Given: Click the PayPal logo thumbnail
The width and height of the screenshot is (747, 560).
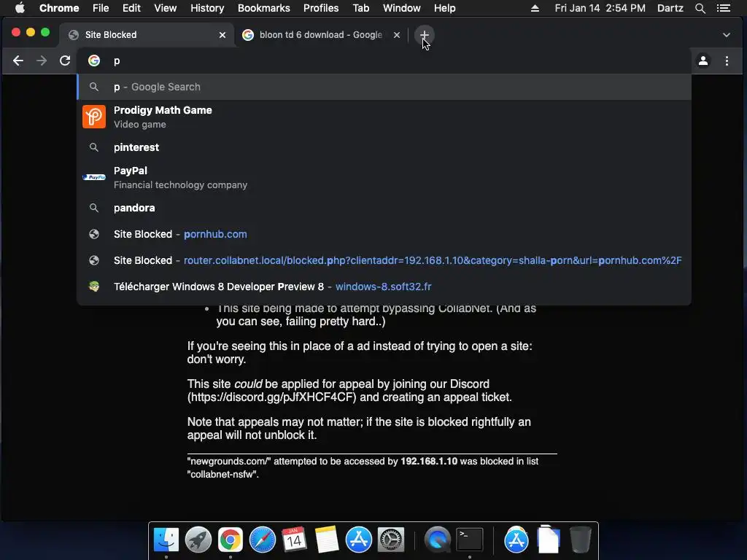Looking at the screenshot, I should (94, 177).
